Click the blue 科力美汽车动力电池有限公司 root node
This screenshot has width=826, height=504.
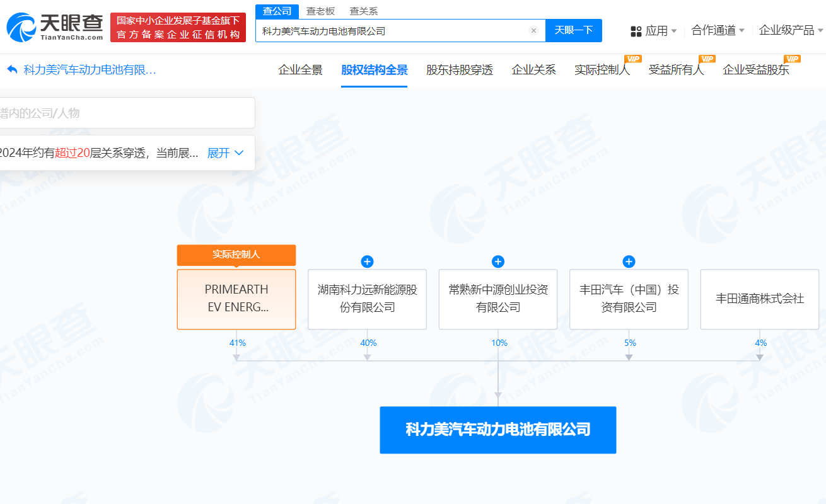[x=498, y=430]
